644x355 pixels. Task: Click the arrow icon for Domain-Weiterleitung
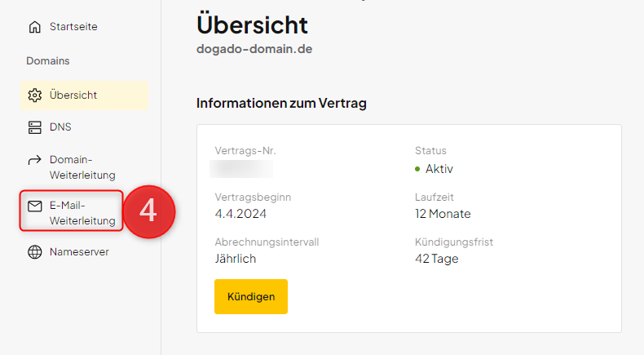34,160
